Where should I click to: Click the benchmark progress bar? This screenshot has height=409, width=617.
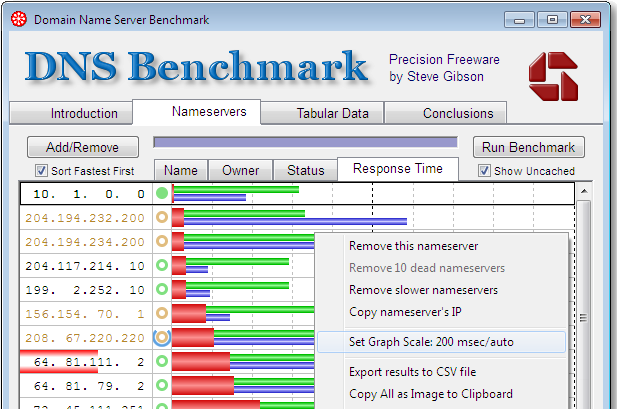305,143
